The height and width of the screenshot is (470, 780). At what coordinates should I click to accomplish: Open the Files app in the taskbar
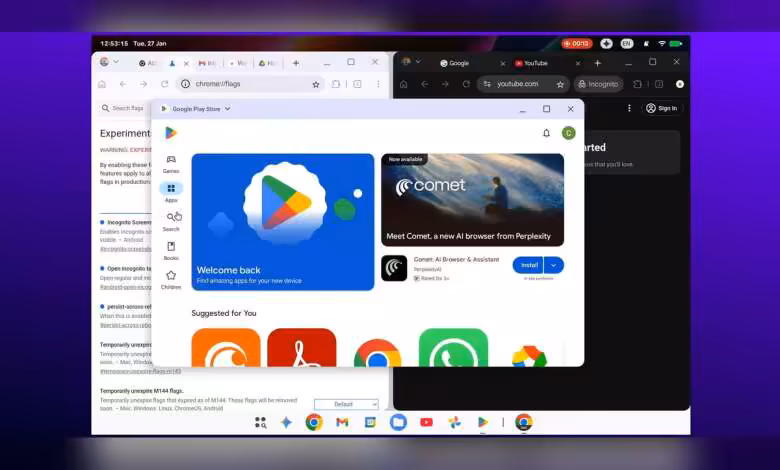click(398, 423)
